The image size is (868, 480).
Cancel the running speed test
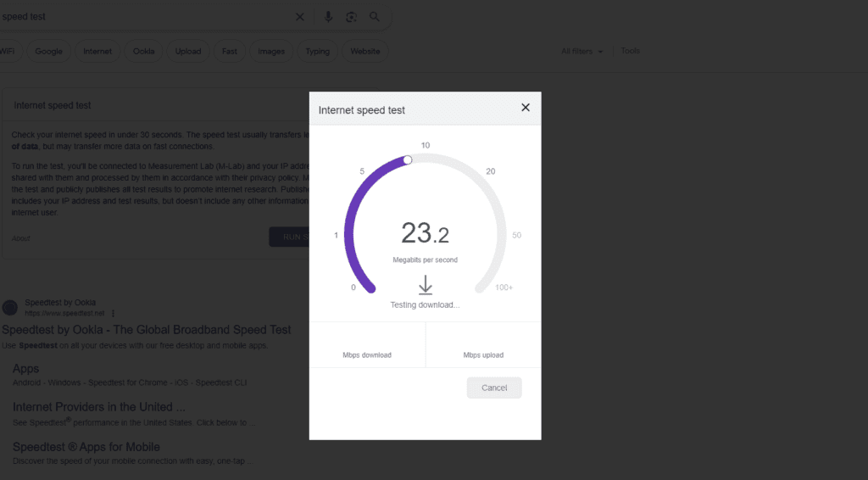(494, 388)
